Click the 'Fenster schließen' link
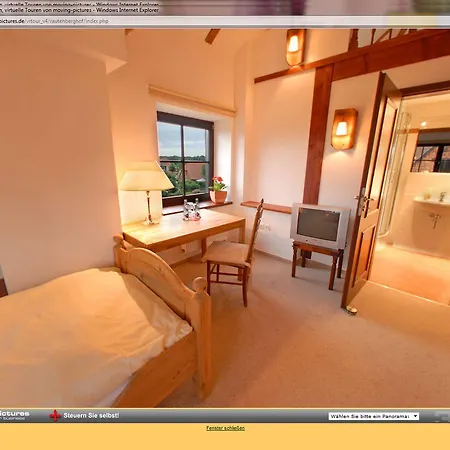This screenshot has height=450, width=450. [x=225, y=428]
